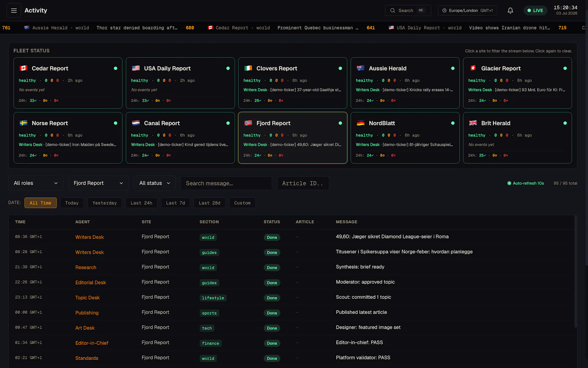This screenshot has height=368, width=588.
Task: Click the finance section tag
Action: coord(211,343)
